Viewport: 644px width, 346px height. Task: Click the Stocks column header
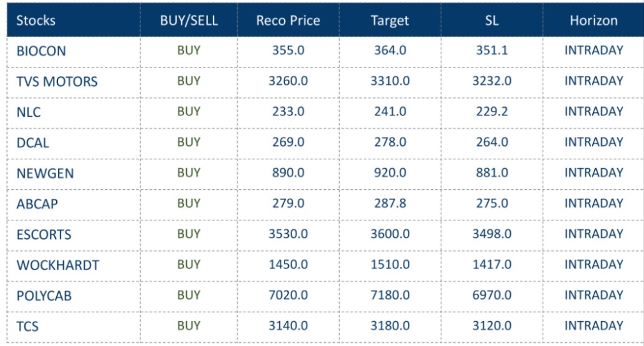pos(36,20)
